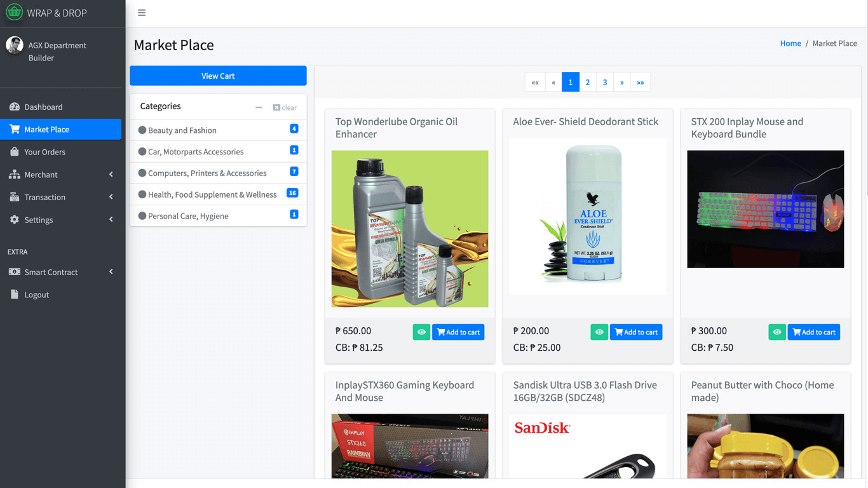Select Health, Food Supplement & Wellness category

212,194
